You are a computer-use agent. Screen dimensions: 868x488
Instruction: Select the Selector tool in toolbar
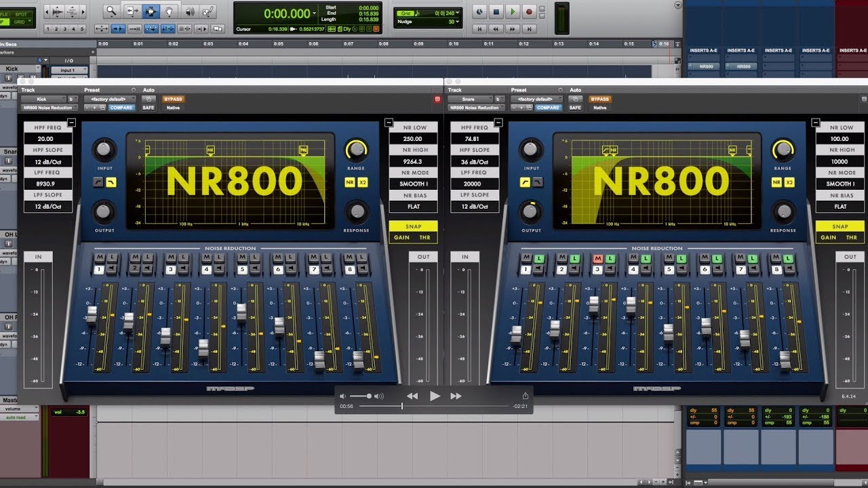click(x=151, y=11)
